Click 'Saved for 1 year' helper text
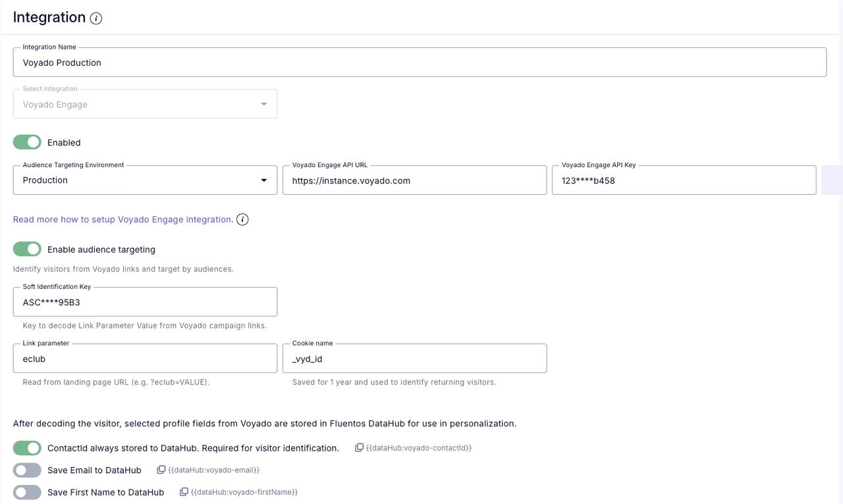Image resolution: width=843 pixels, height=504 pixels. [394, 382]
